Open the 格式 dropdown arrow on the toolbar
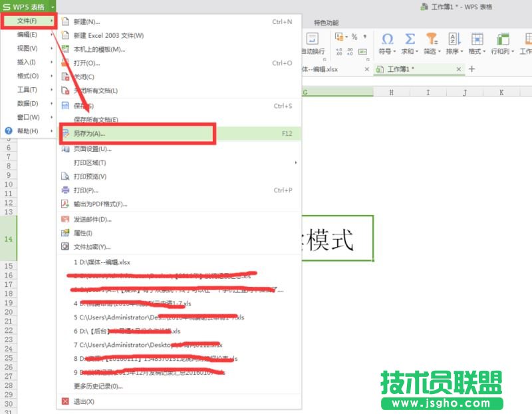The height and width of the screenshot is (414, 532). coord(484,52)
